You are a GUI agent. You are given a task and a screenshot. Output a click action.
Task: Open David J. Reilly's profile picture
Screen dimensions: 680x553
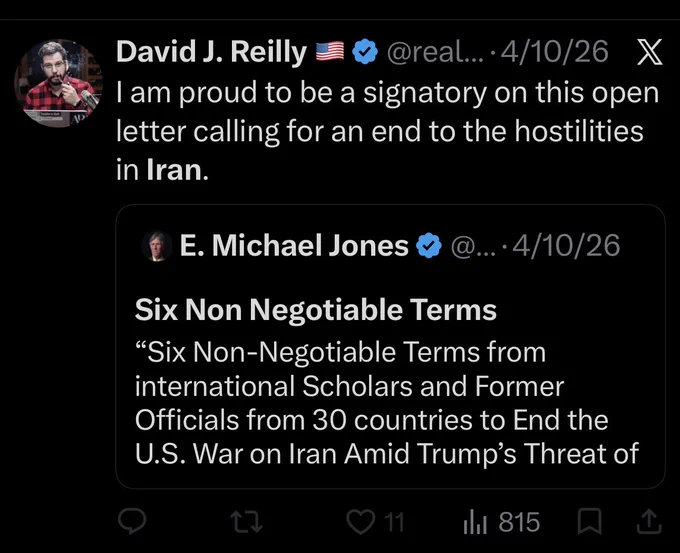point(59,83)
